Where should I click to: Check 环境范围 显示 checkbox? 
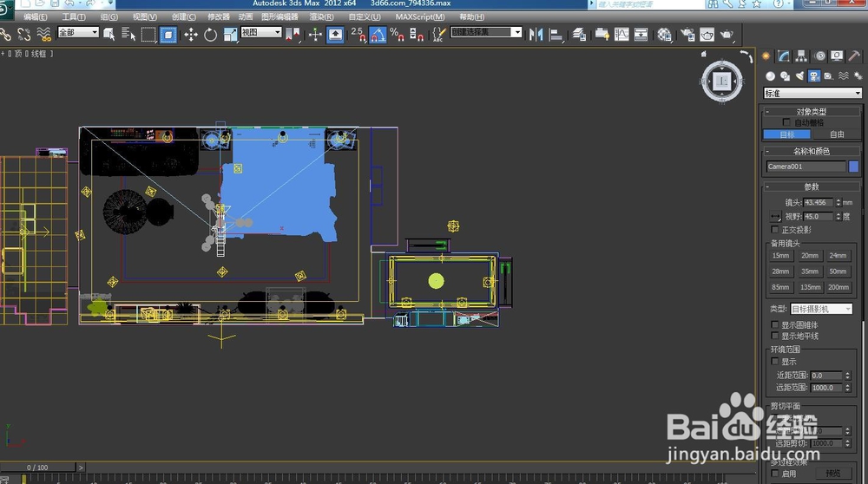[x=774, y=361]
